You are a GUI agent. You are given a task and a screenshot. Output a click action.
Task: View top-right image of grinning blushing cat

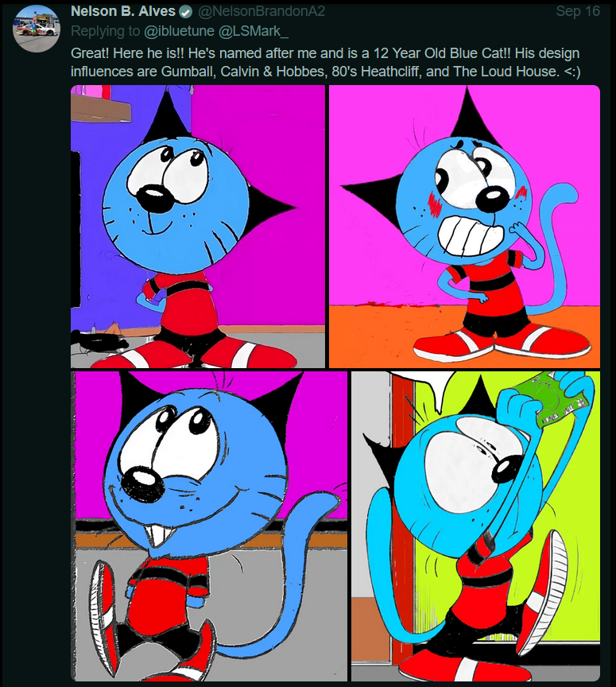point(464,227)
